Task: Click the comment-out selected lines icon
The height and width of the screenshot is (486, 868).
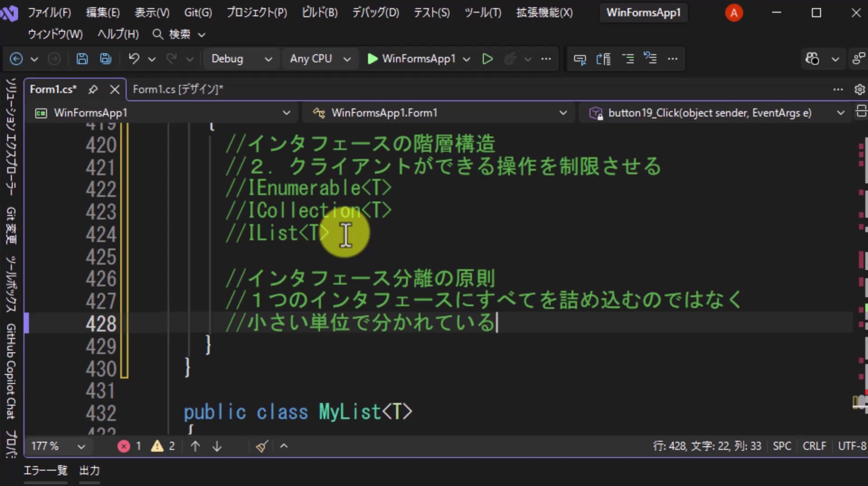Action: [628, 59]
